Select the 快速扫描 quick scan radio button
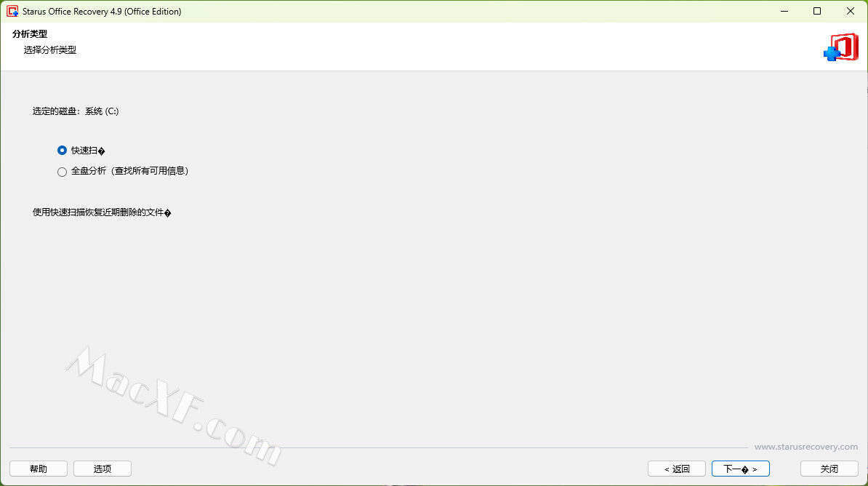868x486 pixels. pos(62,150)
